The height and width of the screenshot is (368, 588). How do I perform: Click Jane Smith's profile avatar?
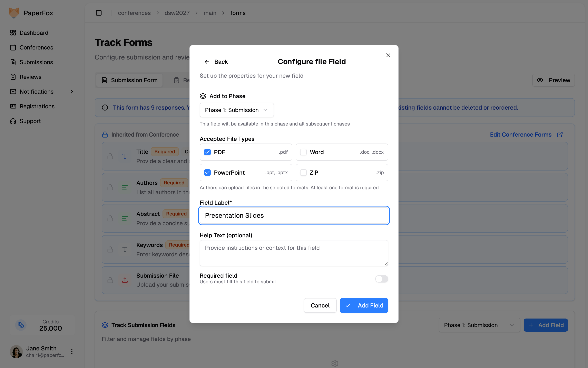coord(16,351)
